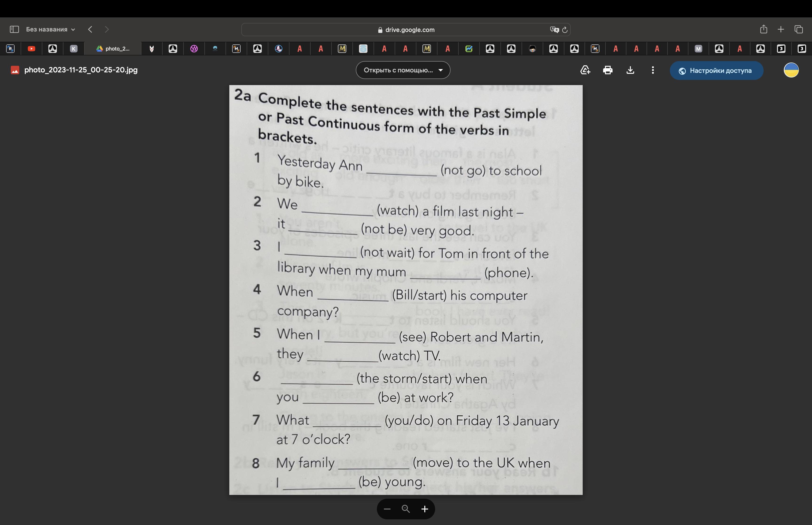
Task: Open the 'Без названия' tab group dropdown
Action: click(51, 29)
